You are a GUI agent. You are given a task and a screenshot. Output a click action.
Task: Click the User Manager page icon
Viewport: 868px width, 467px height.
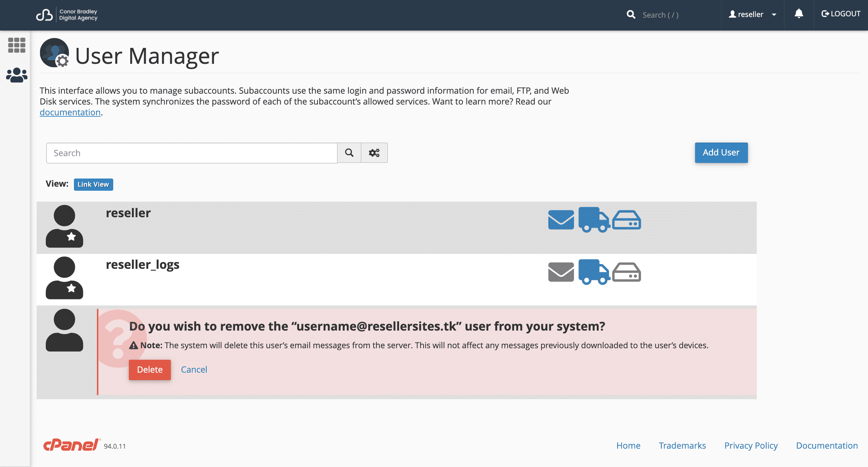tap(55, 53)
